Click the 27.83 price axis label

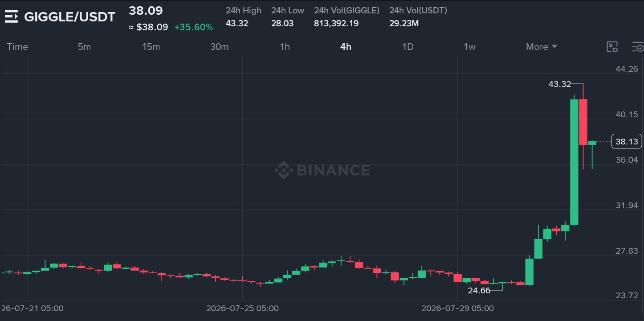pos(627,251)
